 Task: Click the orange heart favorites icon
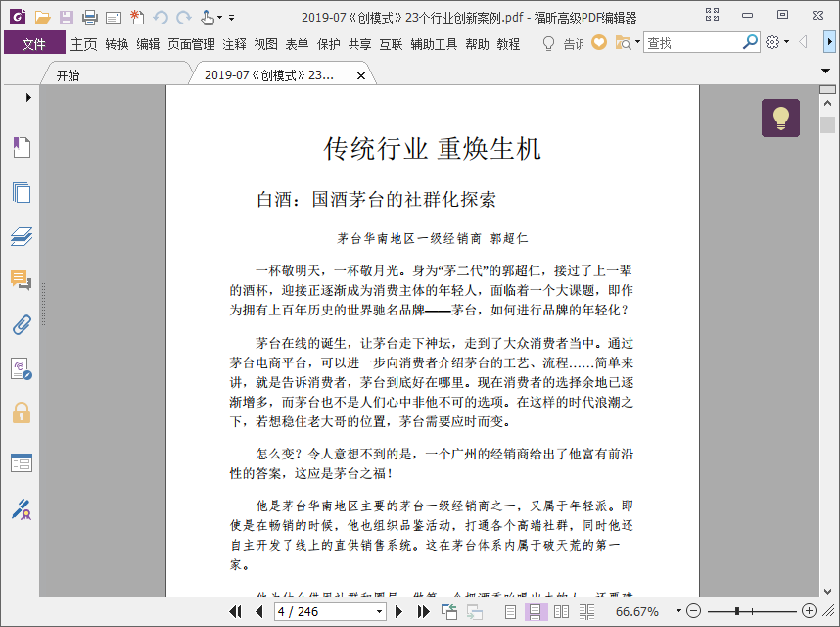599,42
